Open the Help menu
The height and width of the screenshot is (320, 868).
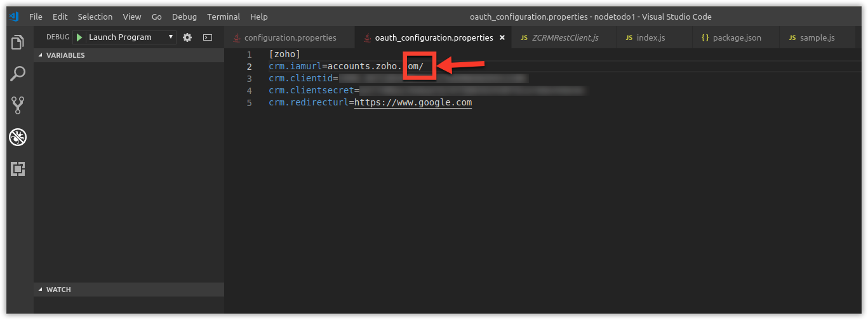259,17
